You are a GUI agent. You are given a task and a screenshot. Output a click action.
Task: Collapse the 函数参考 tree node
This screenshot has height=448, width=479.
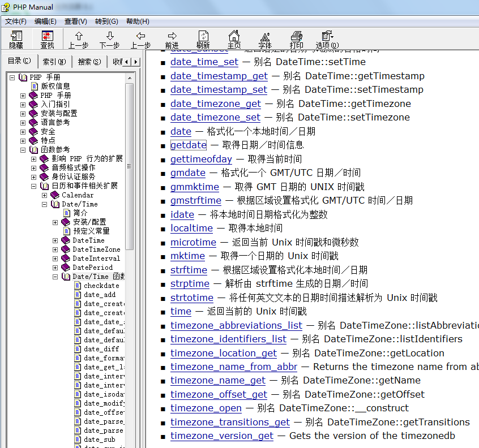click(x=23, y=150)
